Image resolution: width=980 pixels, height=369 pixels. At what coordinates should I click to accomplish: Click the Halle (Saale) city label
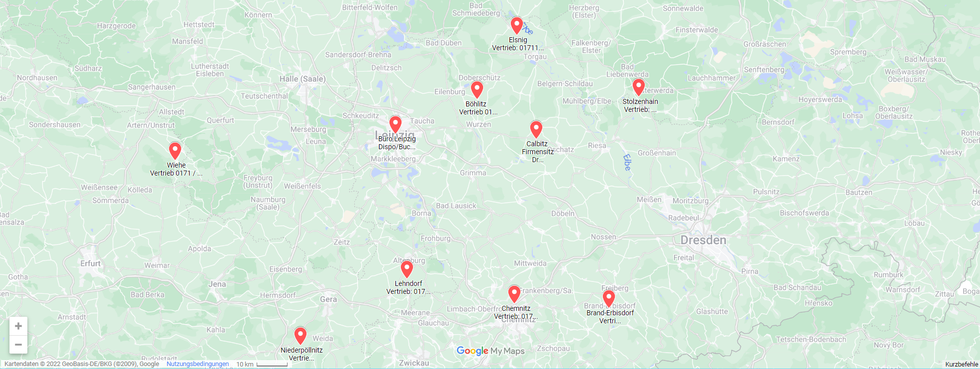[302, 79]
